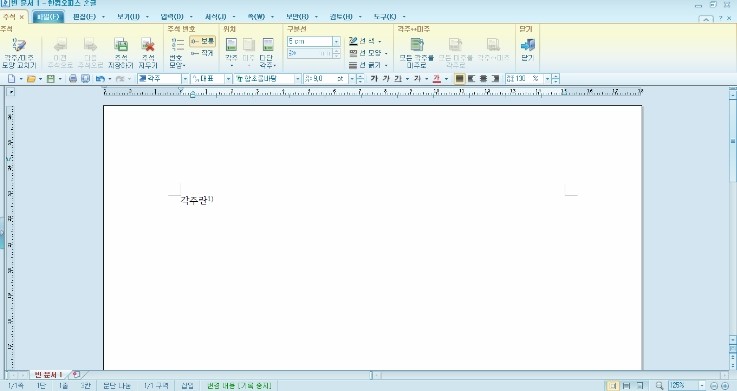
Task: Open footnote/endnote shape editing tool
Action: click(19, 53)
